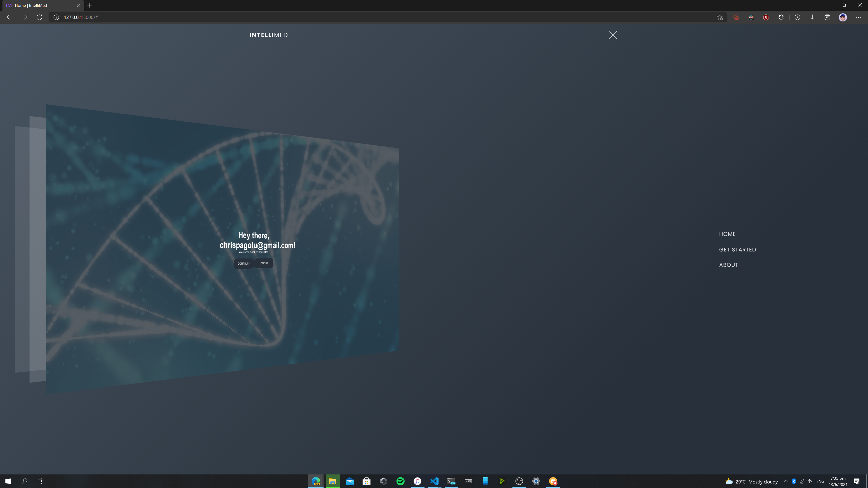Reload the page with the refresh icon

click(x=39, y=17)
